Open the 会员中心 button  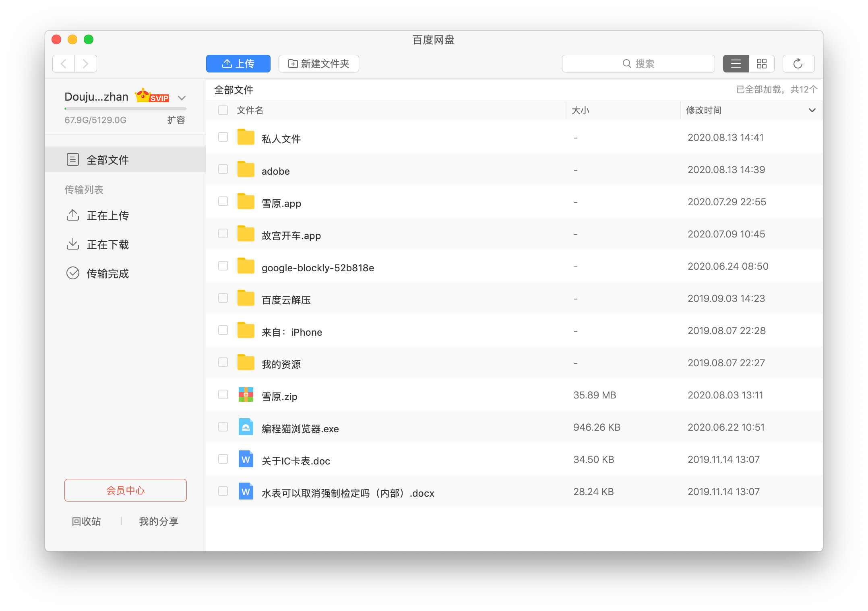(x=125, y=490)
